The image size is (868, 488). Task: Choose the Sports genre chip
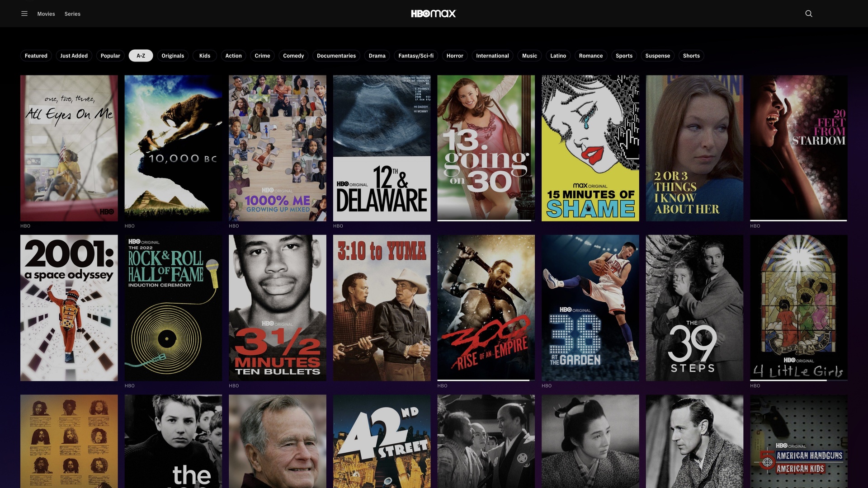(624, 56)
